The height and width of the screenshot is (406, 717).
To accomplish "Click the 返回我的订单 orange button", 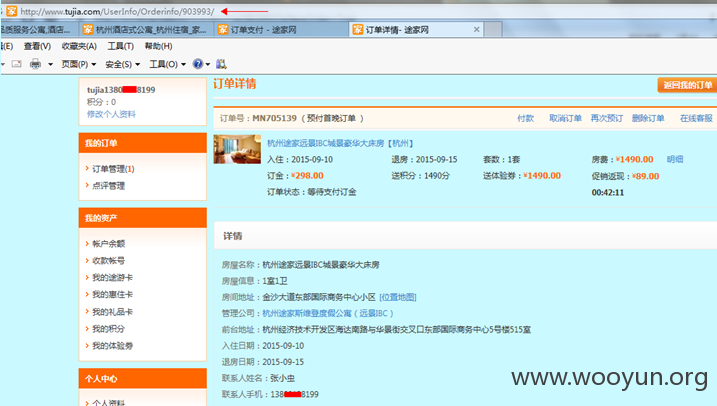I will coord(687,85).
